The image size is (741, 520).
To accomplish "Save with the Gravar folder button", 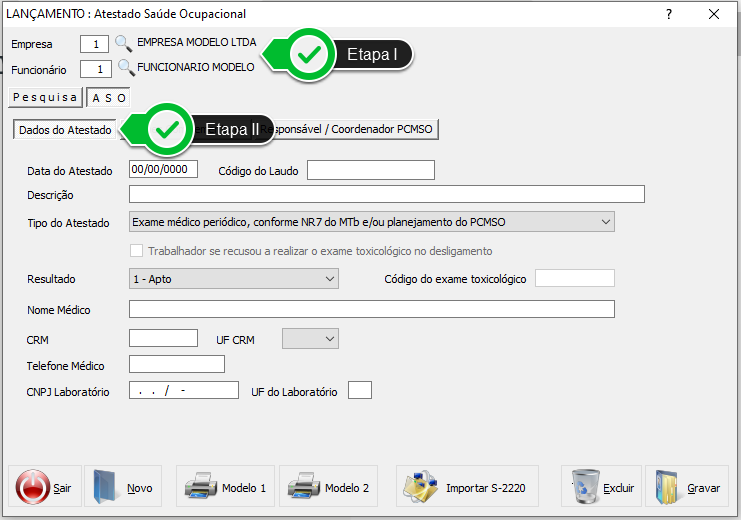I will (687, 488).
